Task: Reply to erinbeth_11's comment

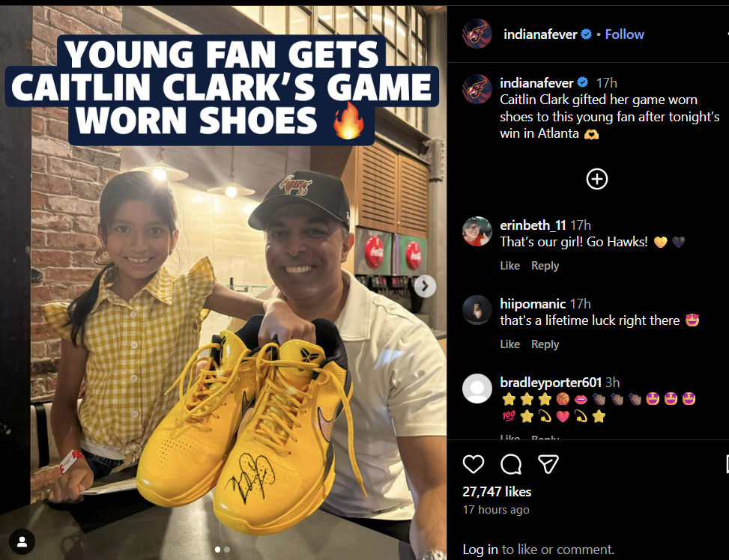Action: coord(545,266)
